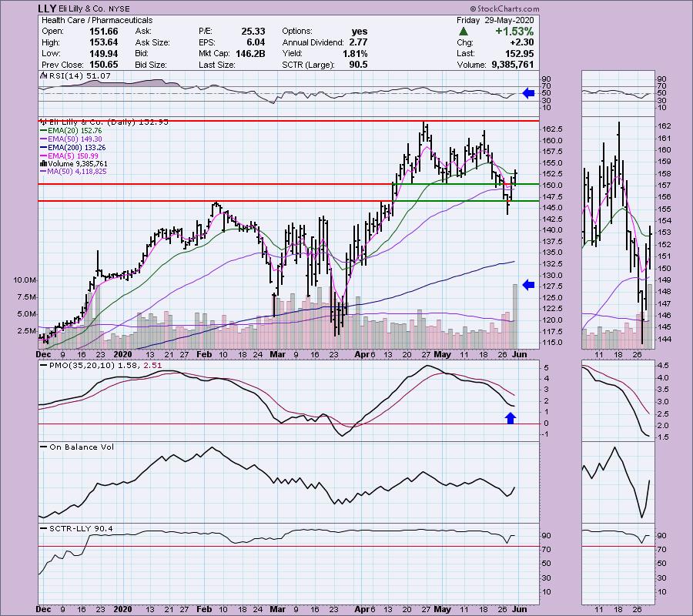Screen dimensions: 693x616
Task: Open the StockCharts.com copyright link
Action: coord(504,8)
